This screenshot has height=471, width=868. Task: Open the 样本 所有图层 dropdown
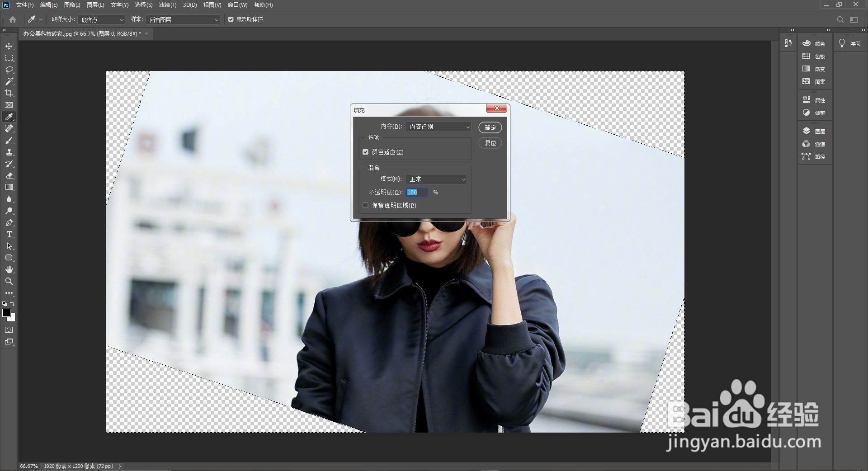click(x=183, y=20)
